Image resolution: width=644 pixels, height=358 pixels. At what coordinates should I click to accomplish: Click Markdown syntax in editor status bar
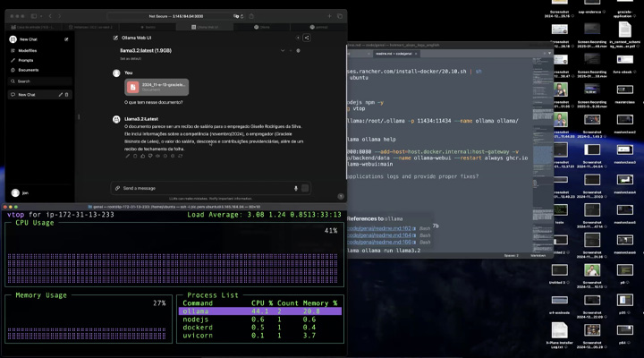(x=538, y=256)
